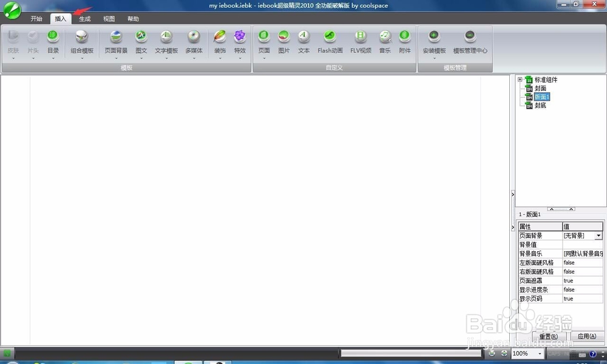
Task: Expand the custom 页面 dropdown arrow
Action: click(264, 58)
